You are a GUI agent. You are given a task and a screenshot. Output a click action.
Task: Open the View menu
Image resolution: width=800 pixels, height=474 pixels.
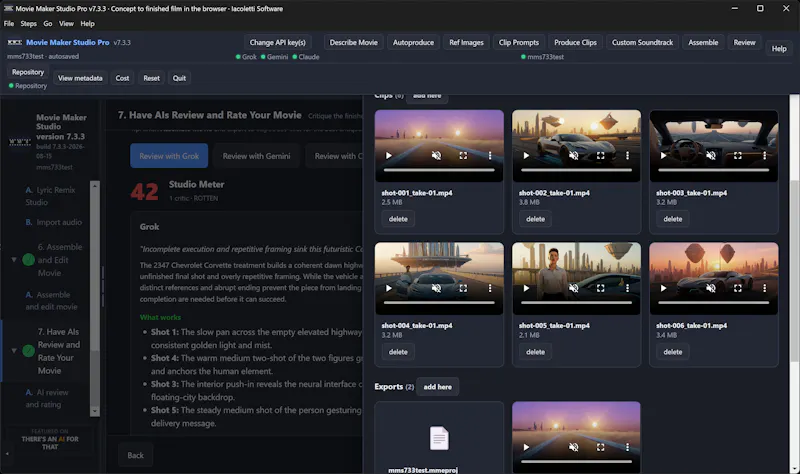click(66, 23)
